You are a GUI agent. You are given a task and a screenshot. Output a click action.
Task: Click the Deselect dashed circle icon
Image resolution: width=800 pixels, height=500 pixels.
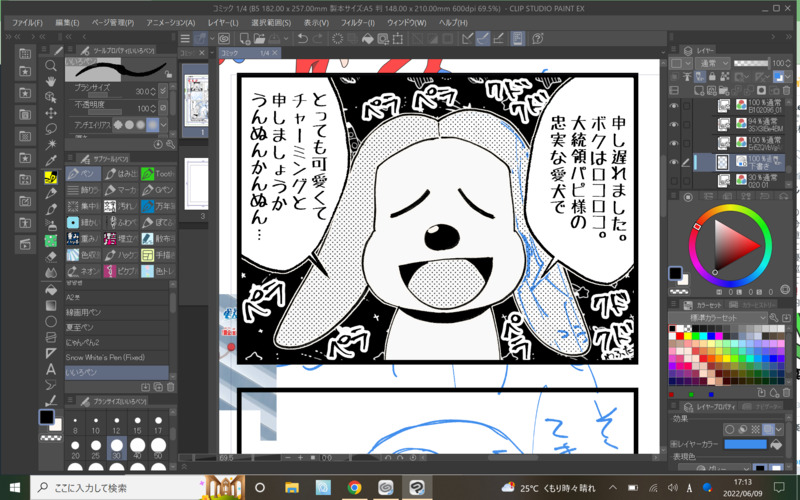337,38
